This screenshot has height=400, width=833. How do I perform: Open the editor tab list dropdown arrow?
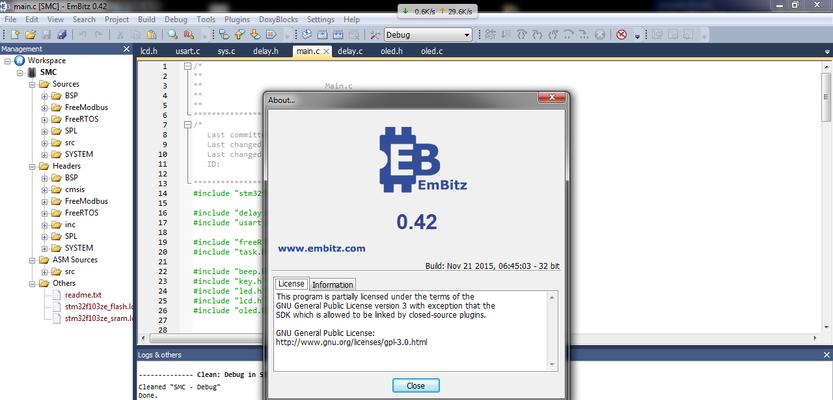[x=827, y=52]
